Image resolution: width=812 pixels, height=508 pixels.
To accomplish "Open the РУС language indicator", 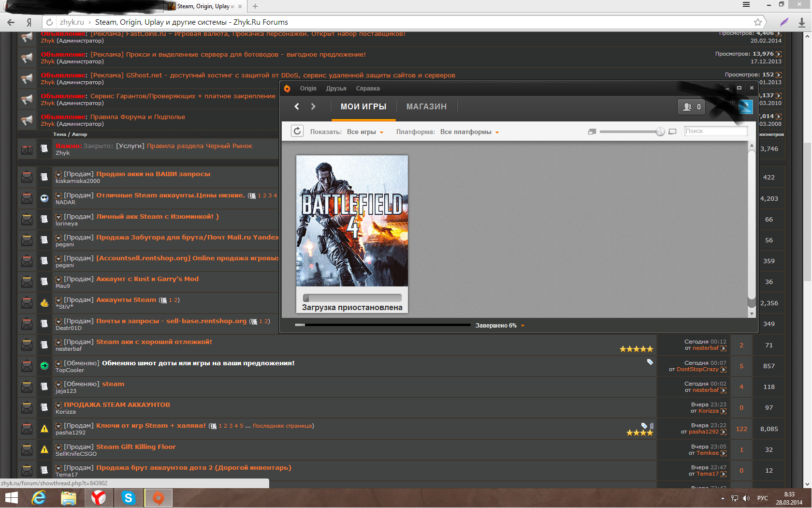I will (763, 498).
